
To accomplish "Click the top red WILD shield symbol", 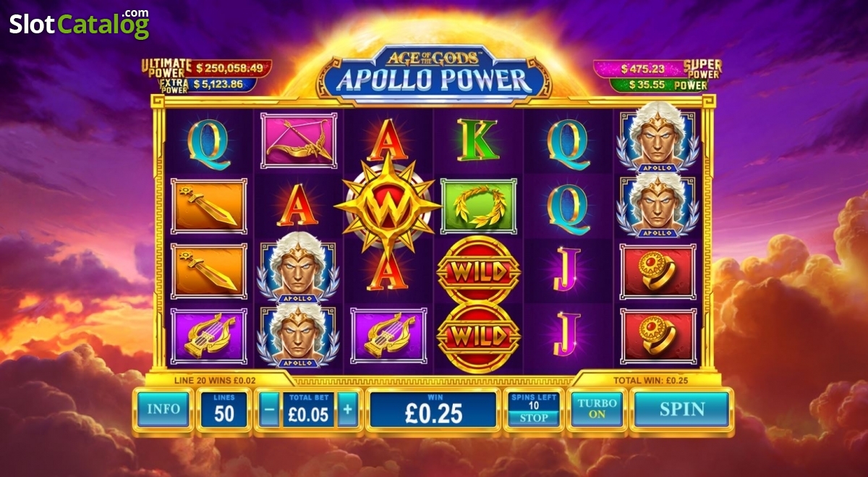I will 478,270.
